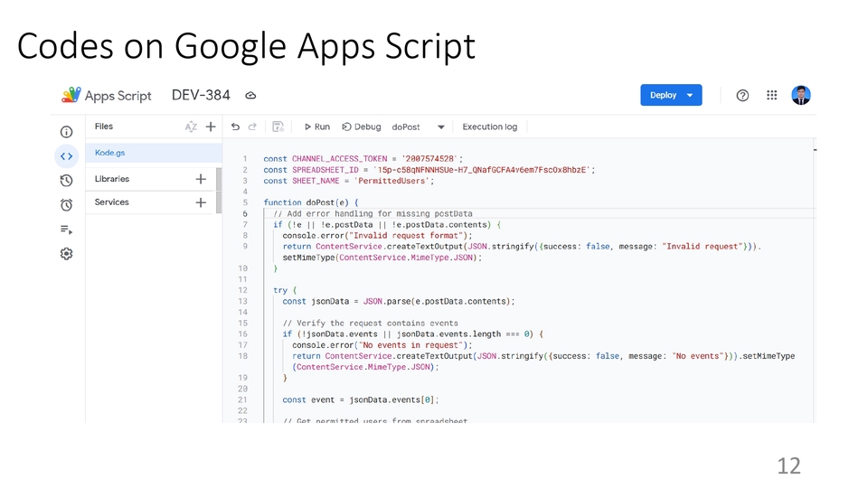This screenshot has width=868, height=488.
Task: Click the undo arrow in toolbar
Action: click(236, 127)
